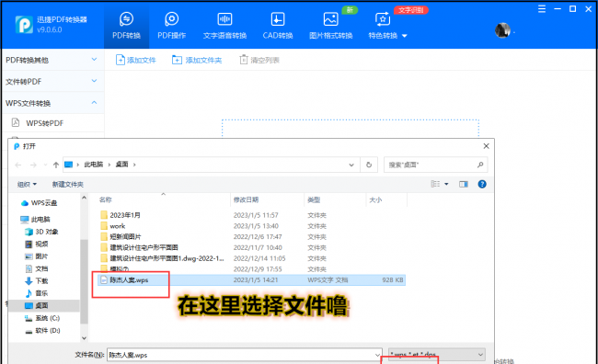The height and width of the screenshot is (364, 598).
Task: Open the 特色转换 dropdown menu
Action: [387, 26]
